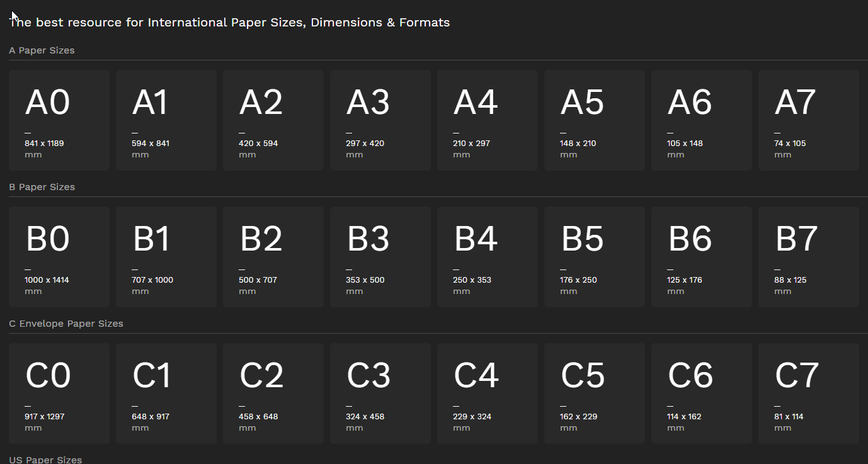The height and width of the screenshot is (464, 868).
Task: Click the US Paper Sizes heading
Action: pyautogui.click(x=45, y=460)
